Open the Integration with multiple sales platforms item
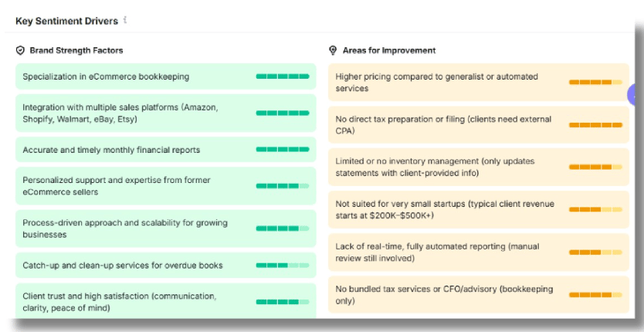 [x=166, y=113]
